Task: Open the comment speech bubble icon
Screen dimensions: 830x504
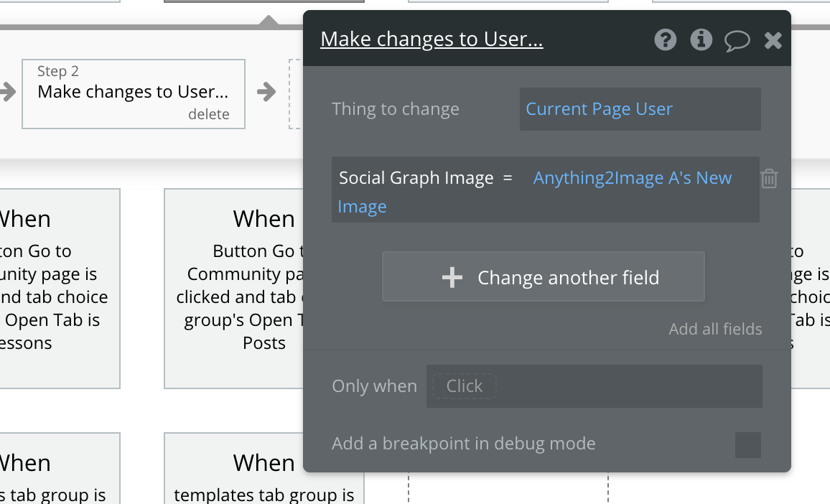Action: point(737,41)
